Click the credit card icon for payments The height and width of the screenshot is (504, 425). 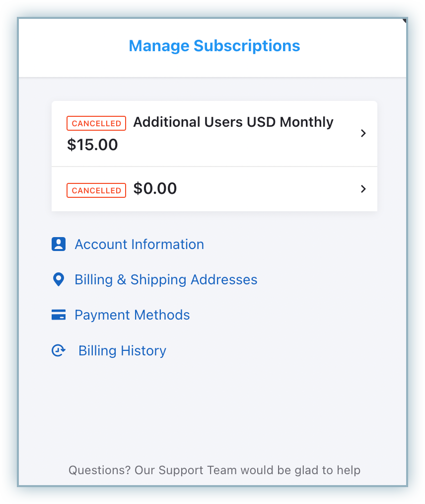tap(59, 315)
